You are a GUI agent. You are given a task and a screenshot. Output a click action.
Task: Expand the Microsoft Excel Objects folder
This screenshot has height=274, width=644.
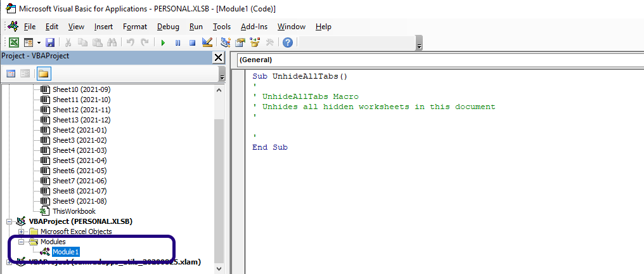(22, 232)
